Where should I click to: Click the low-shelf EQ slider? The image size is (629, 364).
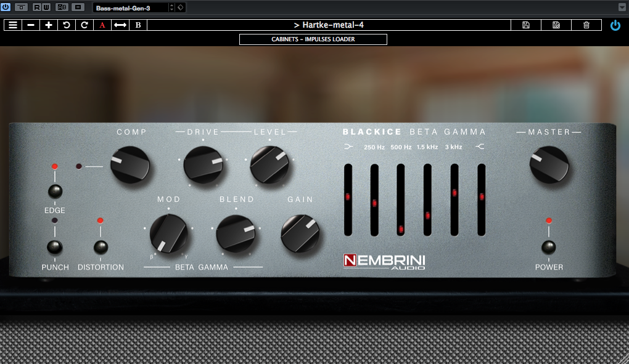click(x=348, y=200)
